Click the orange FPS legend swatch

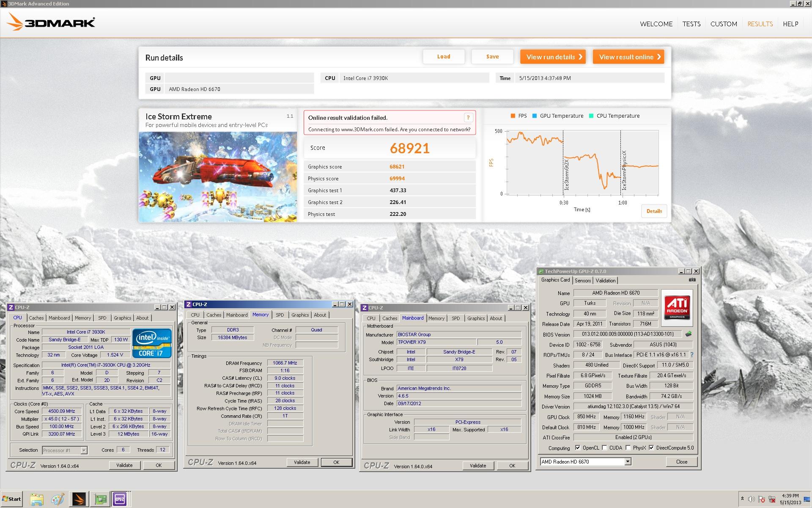(513, 116)
